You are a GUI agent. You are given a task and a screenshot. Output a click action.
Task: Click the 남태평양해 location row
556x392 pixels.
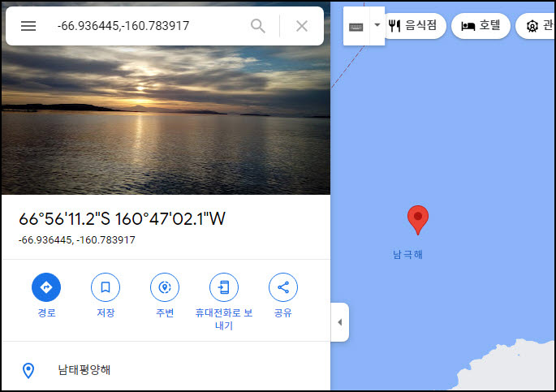click(166, 370)
